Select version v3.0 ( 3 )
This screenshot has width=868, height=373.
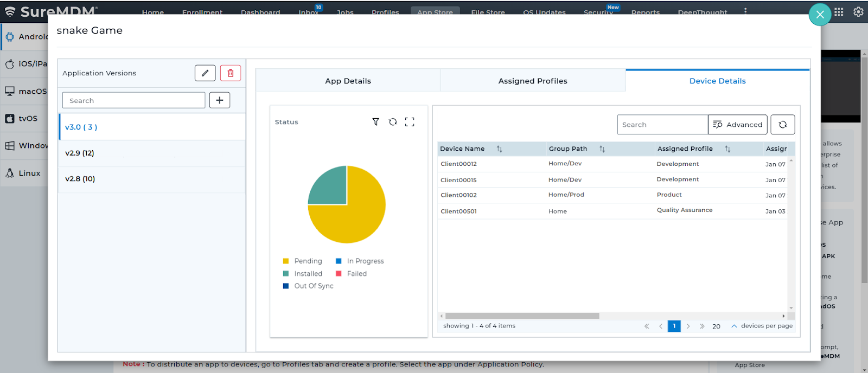152,127
